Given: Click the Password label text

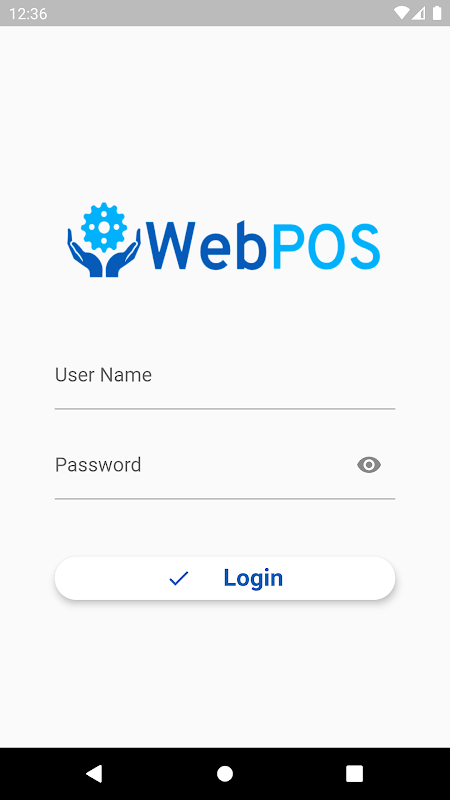Looking at the screenshot, I should pos(98,465).
